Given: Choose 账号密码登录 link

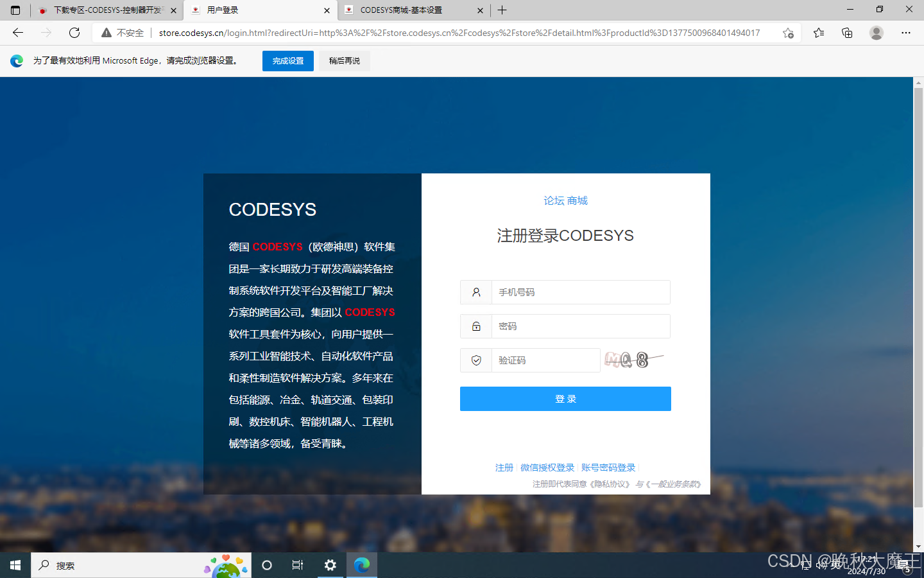Looking at the screenshot, I should tap(608, 468).
